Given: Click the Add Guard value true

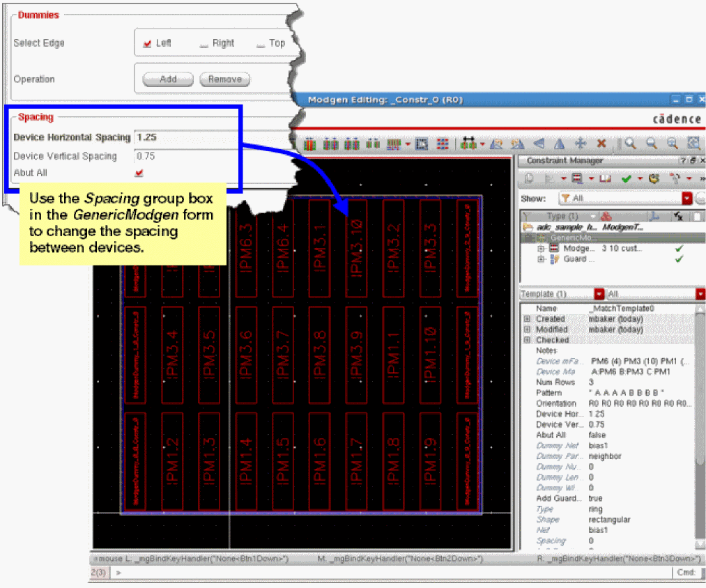Looking at the screenshot, I should coord(595,499).
